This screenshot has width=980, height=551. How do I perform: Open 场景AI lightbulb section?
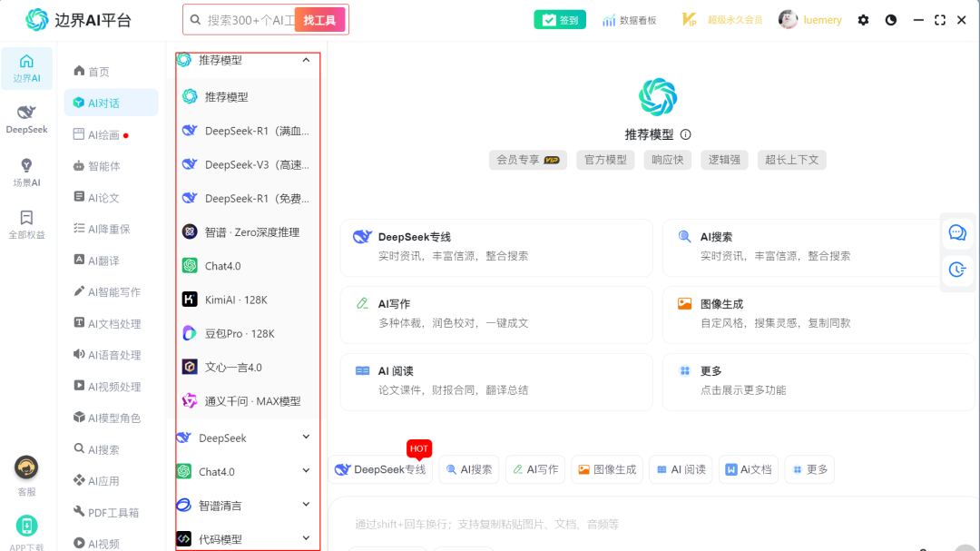26,172
